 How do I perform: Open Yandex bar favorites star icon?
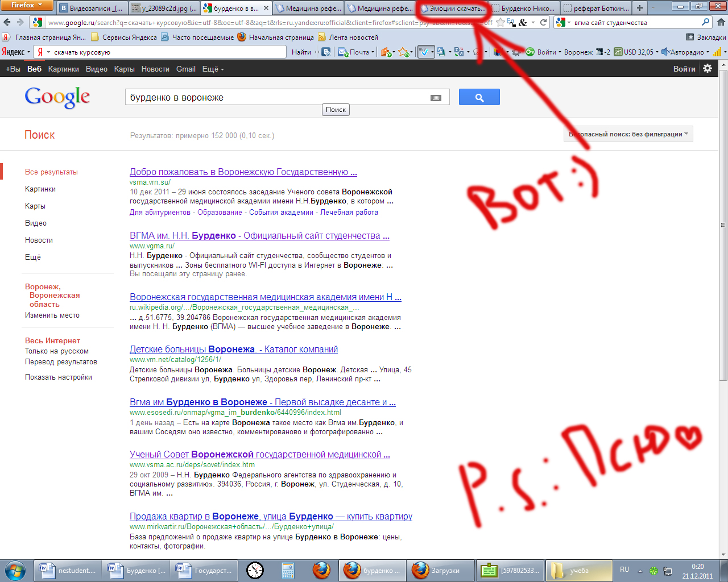[403, 52]
